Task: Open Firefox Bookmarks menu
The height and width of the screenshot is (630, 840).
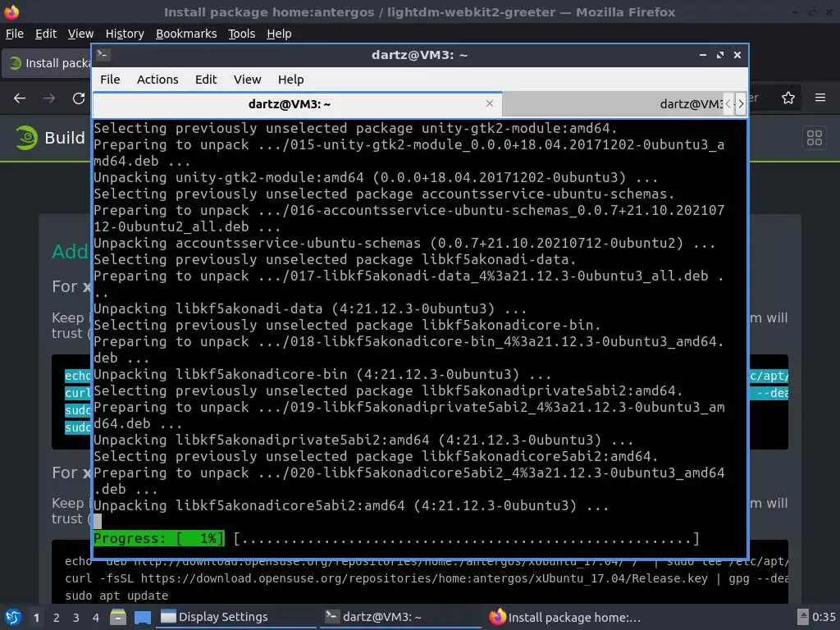Action: point(186,34)
